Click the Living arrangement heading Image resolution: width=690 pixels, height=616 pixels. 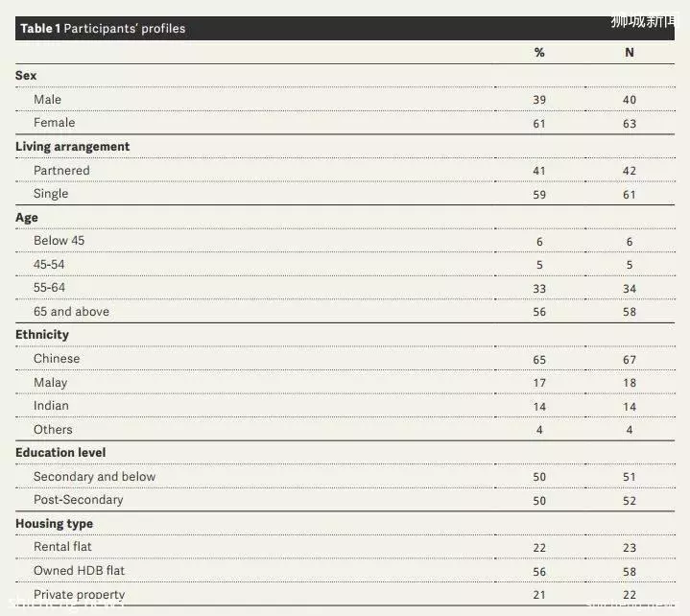(x=73, y=147)
